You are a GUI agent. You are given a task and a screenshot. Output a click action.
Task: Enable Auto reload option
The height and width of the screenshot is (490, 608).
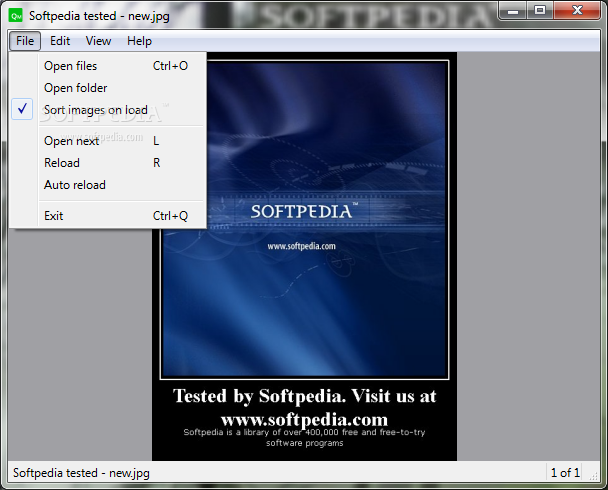click(x=108, y=185)
